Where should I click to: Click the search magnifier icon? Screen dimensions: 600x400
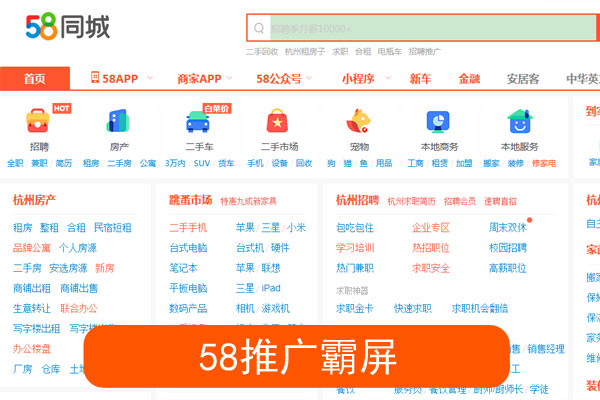pos(259,28)
